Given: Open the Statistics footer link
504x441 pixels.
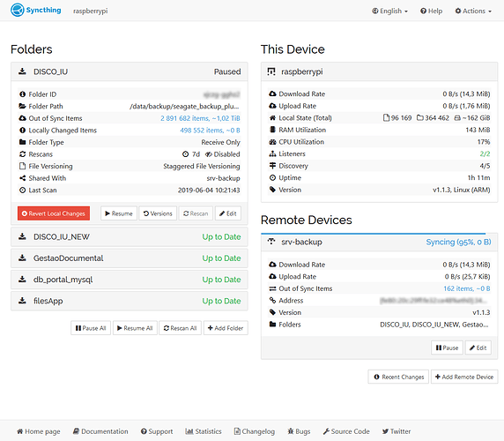Looking at the screenshot, I should (x=204, y=431).
